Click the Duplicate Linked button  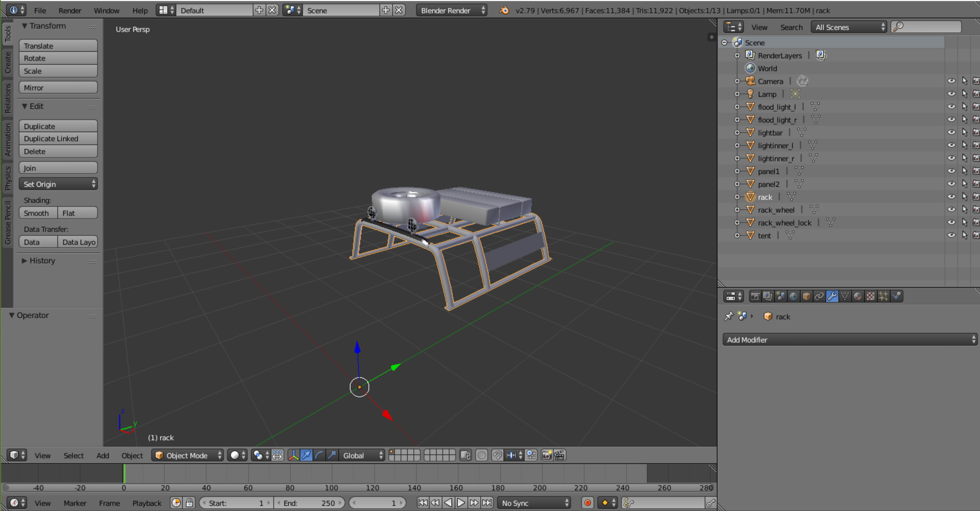point(58,139)
